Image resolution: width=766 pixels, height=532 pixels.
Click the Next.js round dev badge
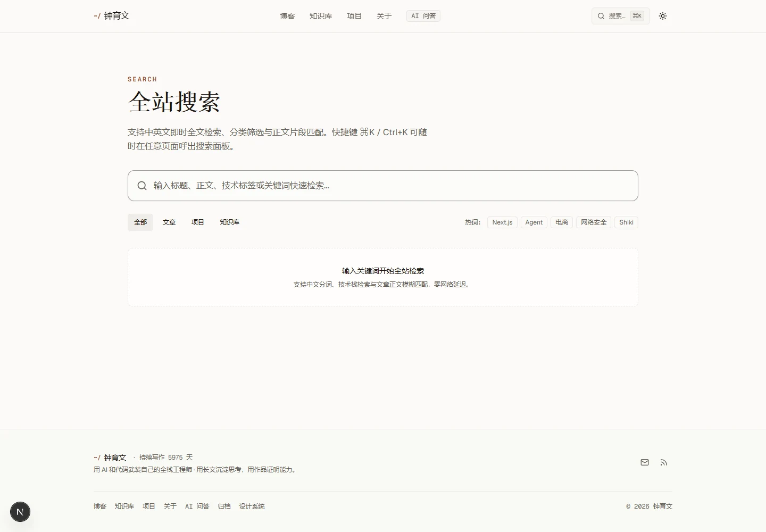20,512
